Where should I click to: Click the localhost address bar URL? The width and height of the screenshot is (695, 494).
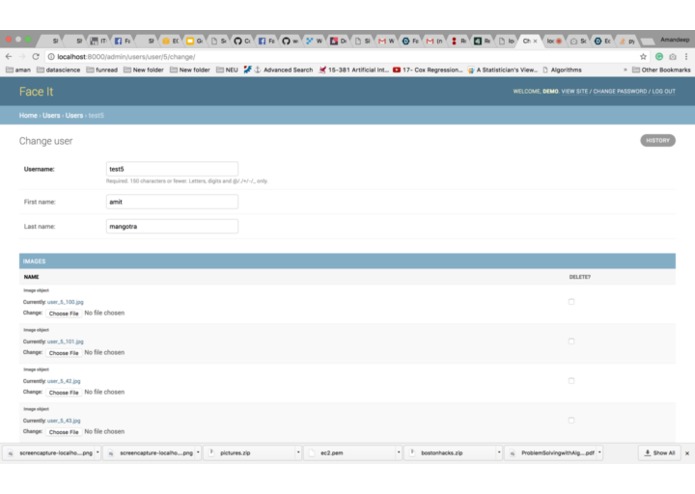(126, 57)
